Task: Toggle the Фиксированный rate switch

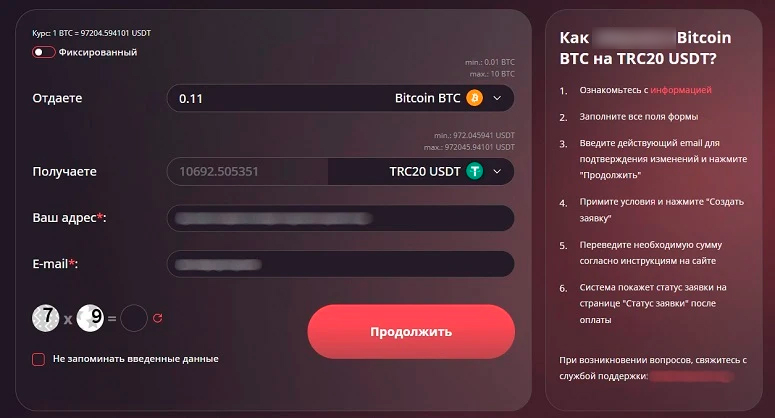Action: (x=44, y=52)
